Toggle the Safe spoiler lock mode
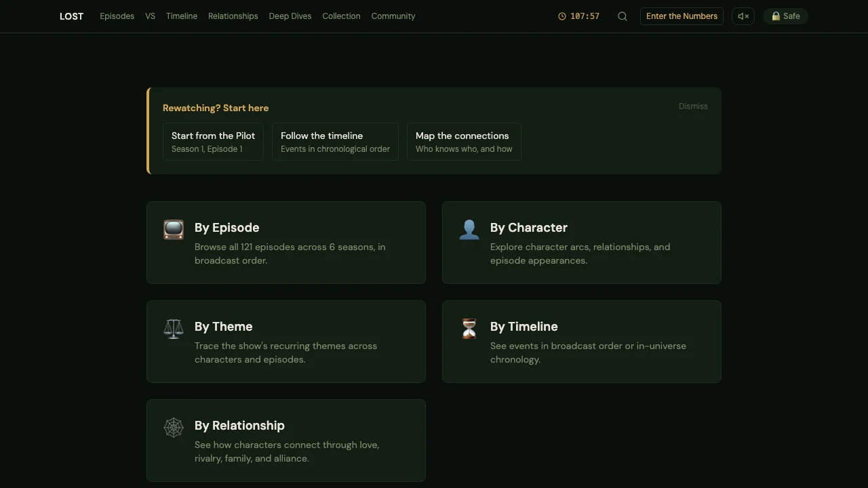The width and height of the screenshot is (868, 488). coord(785,16)
